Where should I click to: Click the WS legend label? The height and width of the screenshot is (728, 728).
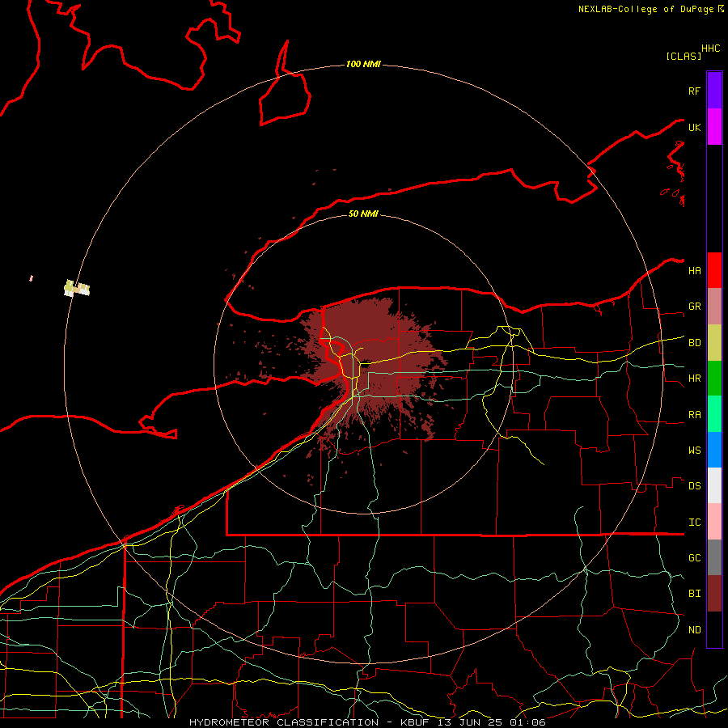point(694,450)
